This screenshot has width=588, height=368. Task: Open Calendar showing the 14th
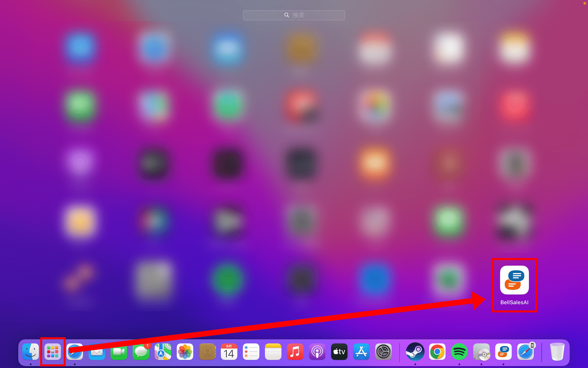pyautogui.click(x=229, y=352)
